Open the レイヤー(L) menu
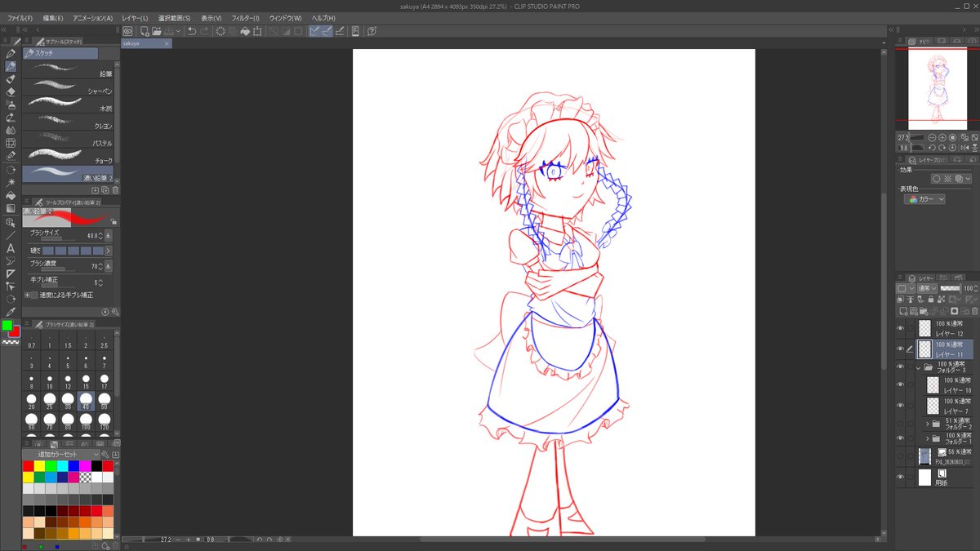This screenshot has height=551, width=980. coord(135,18)
